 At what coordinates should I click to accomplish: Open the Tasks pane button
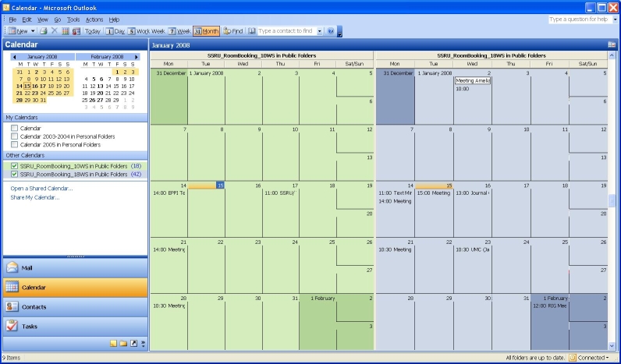[75, 326]
